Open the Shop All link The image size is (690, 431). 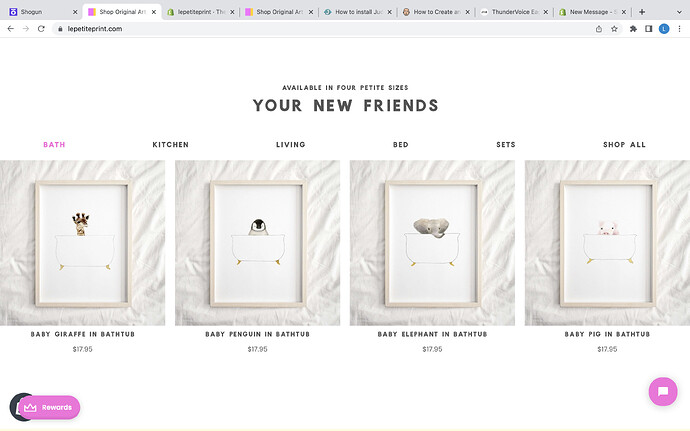624,145
